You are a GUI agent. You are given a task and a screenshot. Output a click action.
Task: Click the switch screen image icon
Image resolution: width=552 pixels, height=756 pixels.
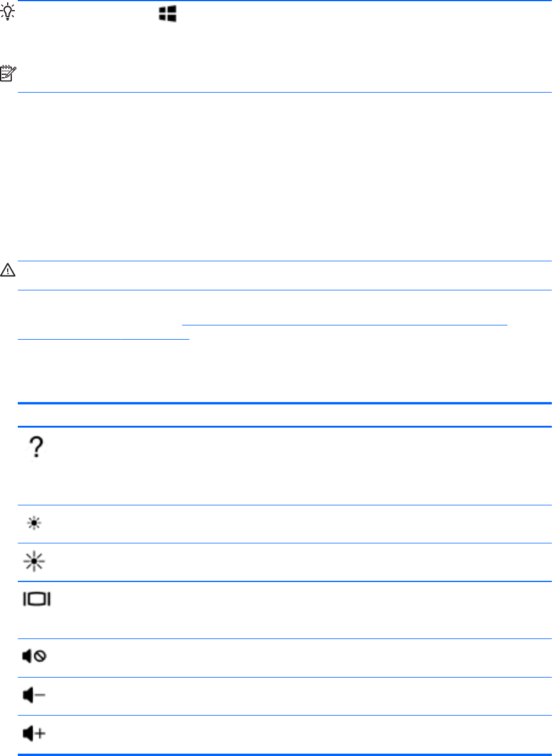pos(36,600)
